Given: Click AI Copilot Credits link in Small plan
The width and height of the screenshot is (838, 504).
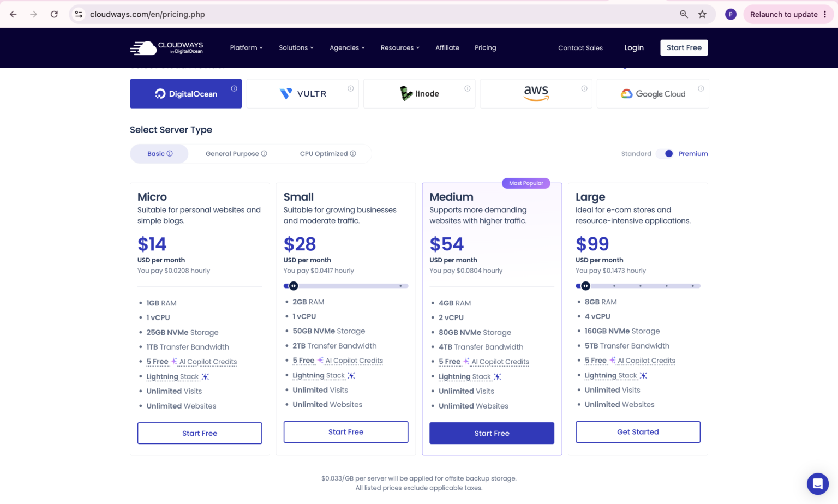Looking at the screenshot, I should tap(354, 361).
